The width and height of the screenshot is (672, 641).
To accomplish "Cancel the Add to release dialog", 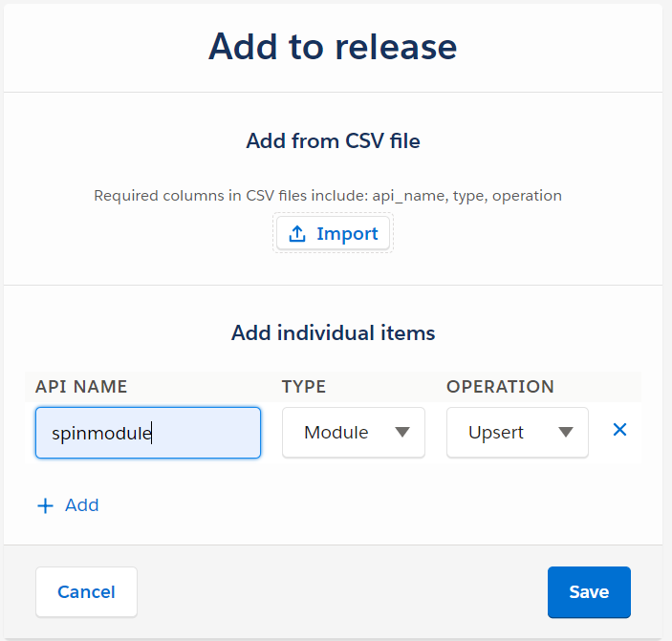I will (86, 592).
